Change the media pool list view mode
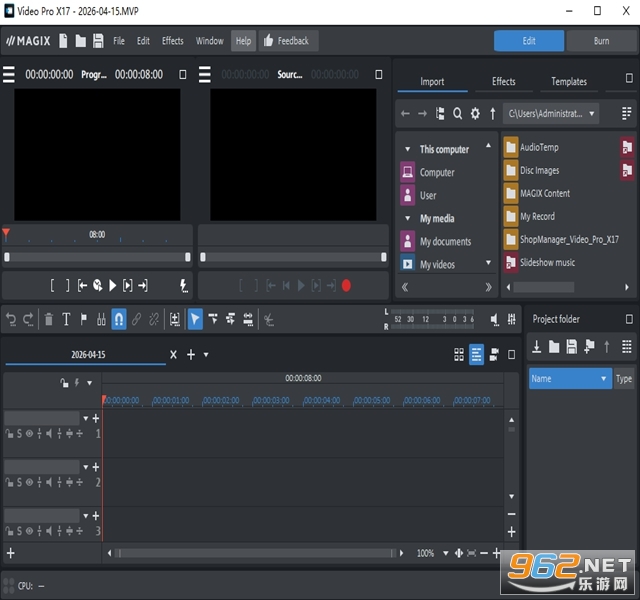This screenshot has height=600, width=640. click(x=626, y=113)
